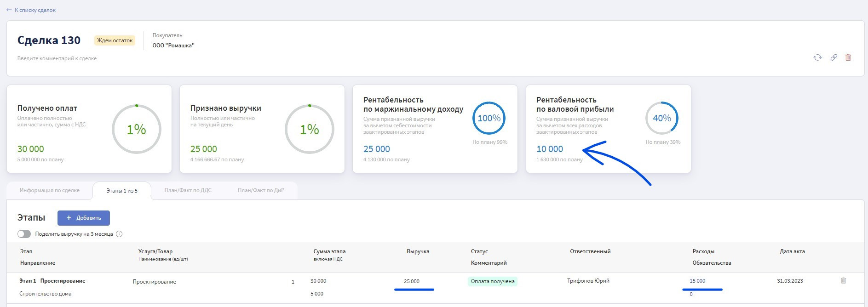Open the План/Факт по ДиР tab
The image size is (868, 307).
click(261, 190)
